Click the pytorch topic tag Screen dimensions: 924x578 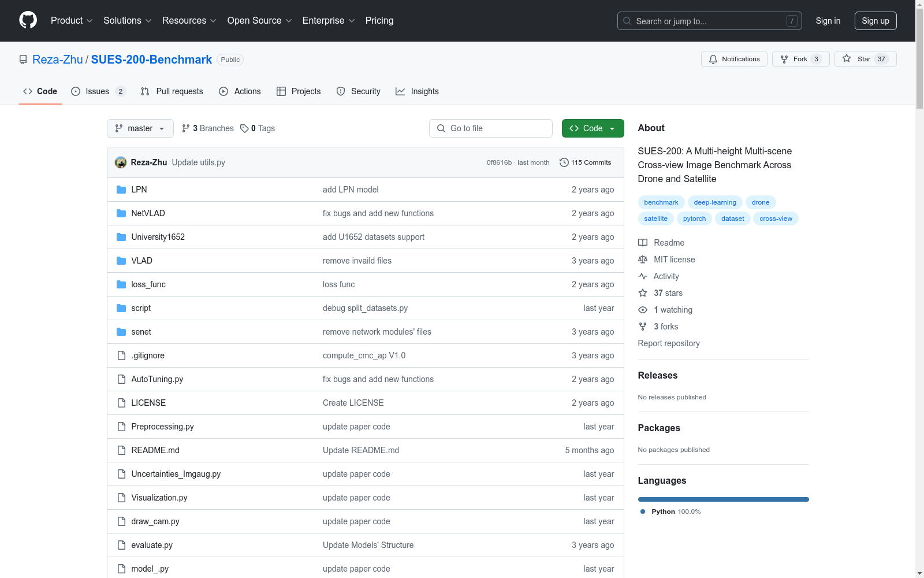[694, 218]
